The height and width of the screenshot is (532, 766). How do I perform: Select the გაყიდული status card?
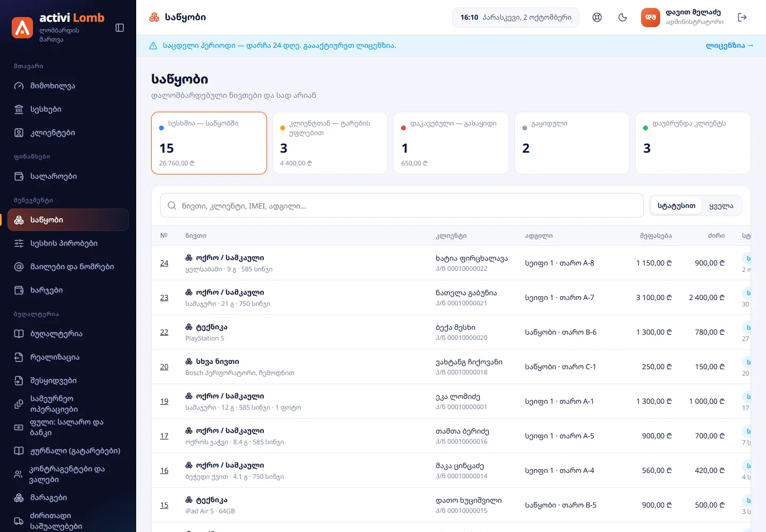pyautogui.click(x=572, y=143)
